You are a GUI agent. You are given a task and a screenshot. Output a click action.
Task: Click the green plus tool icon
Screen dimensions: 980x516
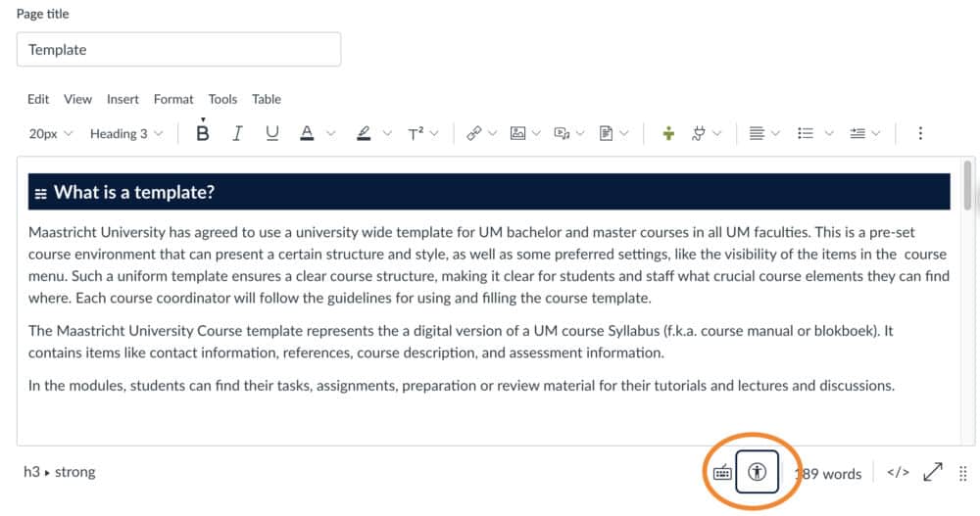[668, 133]
